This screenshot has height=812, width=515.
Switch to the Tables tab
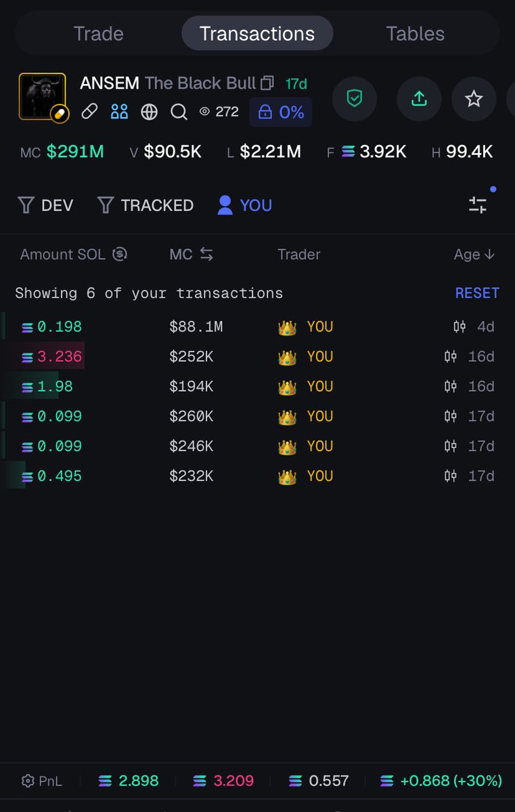(416, 34)
